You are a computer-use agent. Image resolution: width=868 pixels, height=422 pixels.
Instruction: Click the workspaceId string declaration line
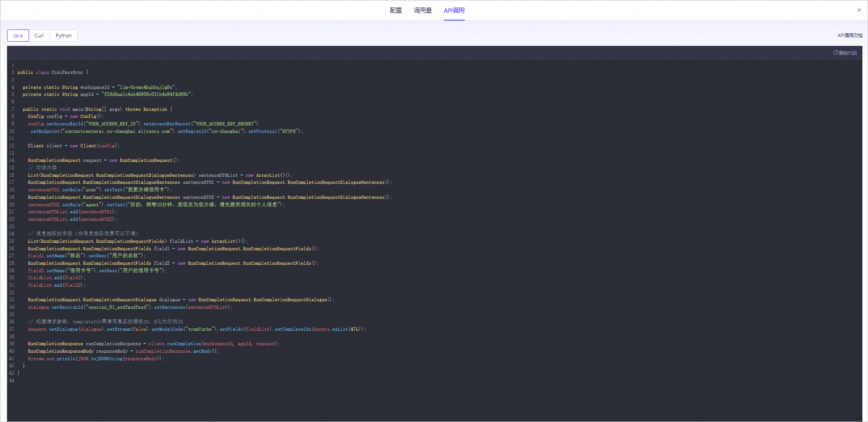[x=100, y=87]
